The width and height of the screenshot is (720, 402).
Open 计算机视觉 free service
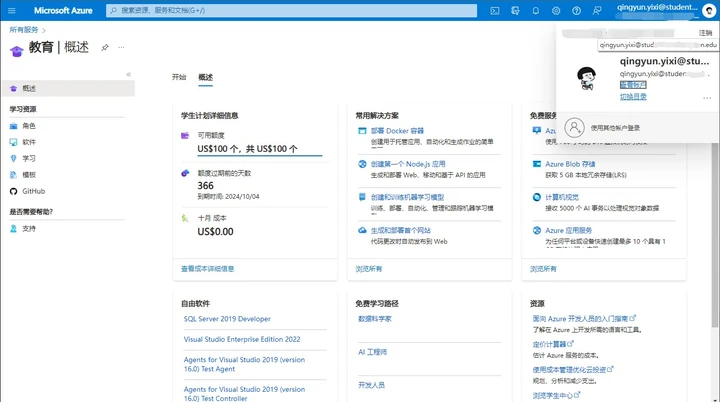click(x=562, y=197)
